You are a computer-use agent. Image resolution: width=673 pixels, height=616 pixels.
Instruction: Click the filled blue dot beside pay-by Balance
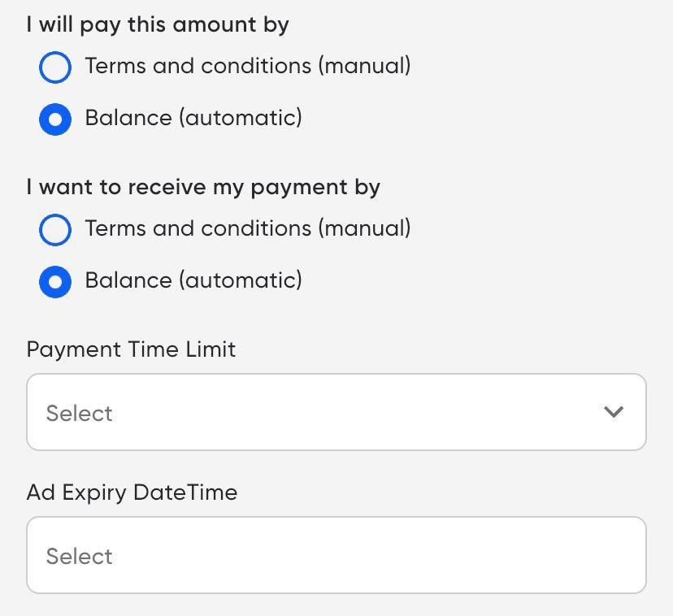pyautogui.click(x=55, y=119)
